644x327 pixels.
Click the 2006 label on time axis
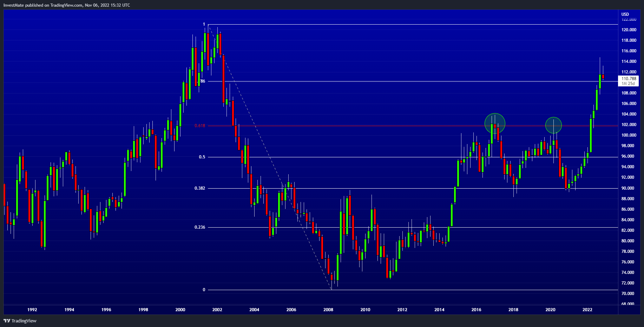291,310
